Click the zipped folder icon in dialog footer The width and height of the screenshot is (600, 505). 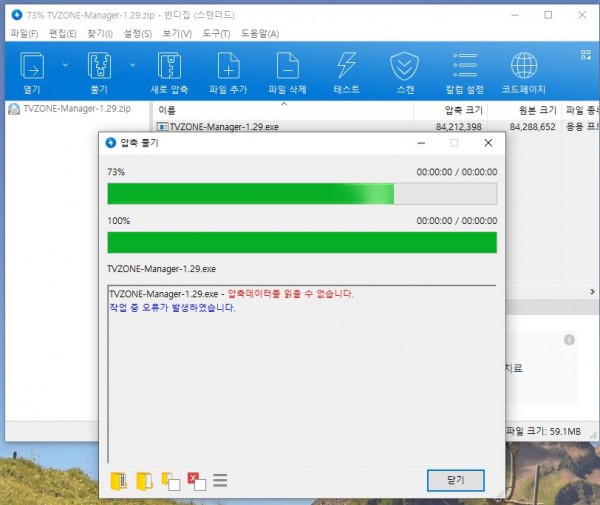[x=120, y=480]
